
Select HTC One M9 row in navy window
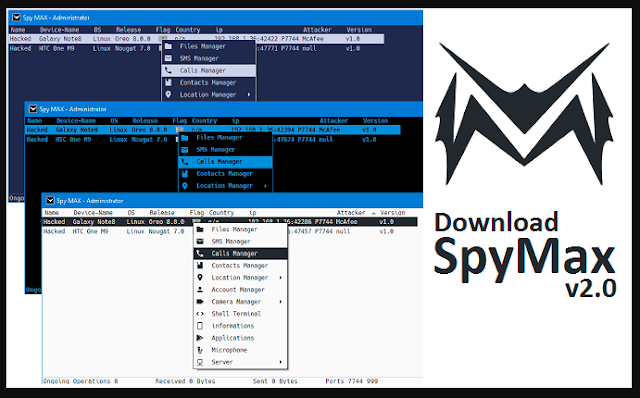tap(196, 49)
